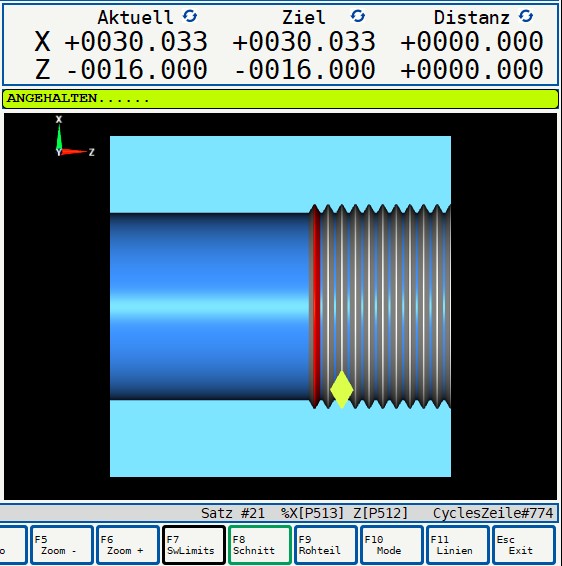Click the ANGEHALTEN status bar
Viewport: 562px width, 566px height.
280,99
